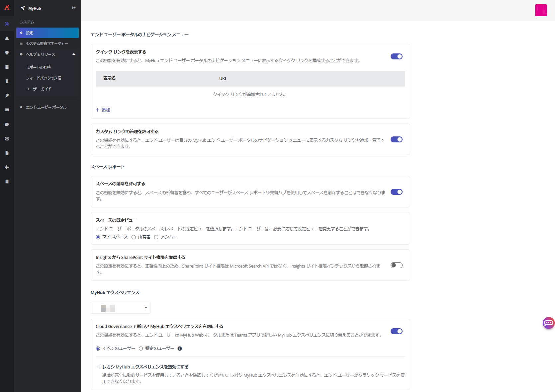Click the エンド ユーザー ポータルのナビゲーション メニュー heading
The width and height of the screenshot is (555, 392).
click(139, 35)
